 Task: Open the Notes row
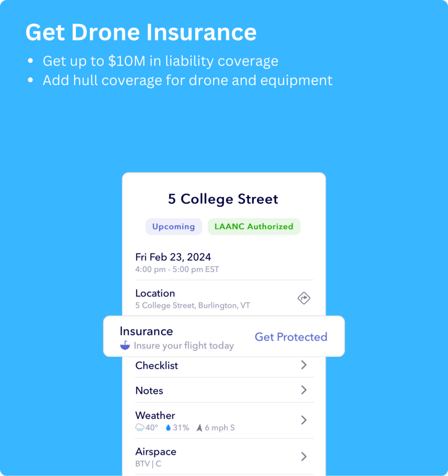[224, 390]
